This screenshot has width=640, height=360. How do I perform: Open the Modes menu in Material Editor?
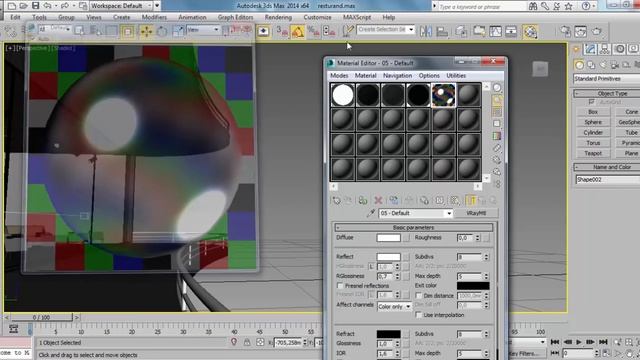coord(339,76)
